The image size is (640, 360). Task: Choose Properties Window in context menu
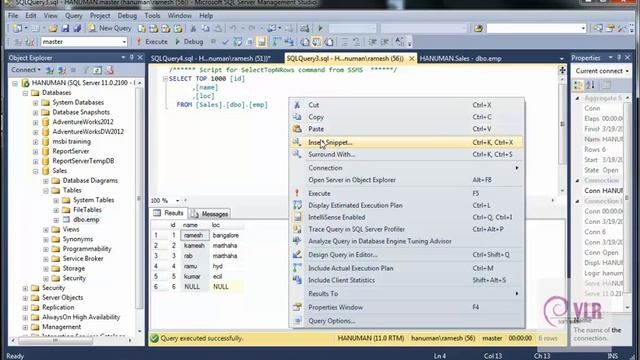click(x=407, y=307)
